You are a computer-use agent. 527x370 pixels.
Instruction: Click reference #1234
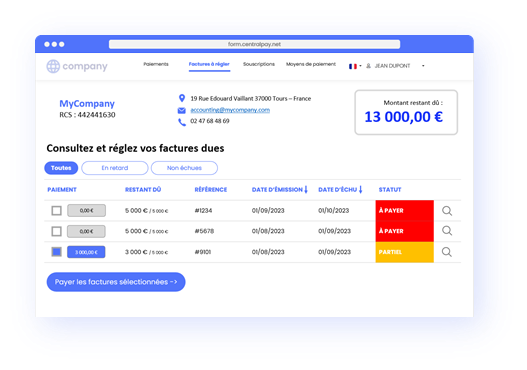[203, 211]
